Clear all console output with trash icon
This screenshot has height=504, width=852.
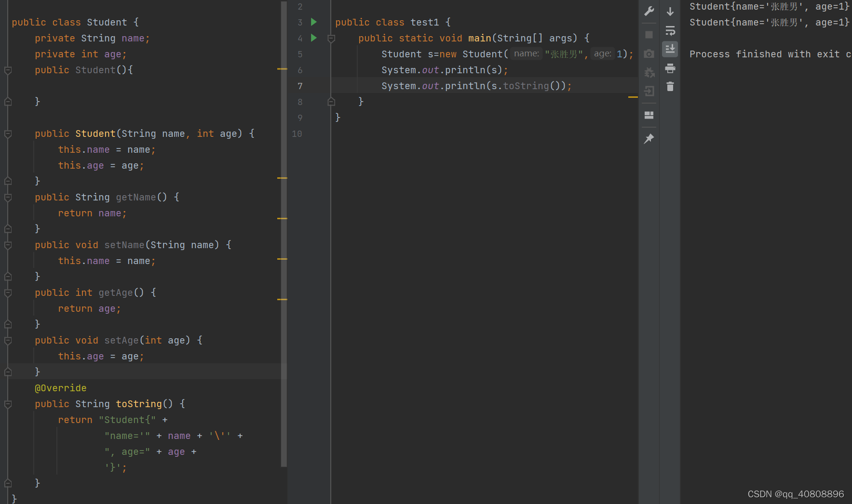pyautogui.click(x=670, y=87)
